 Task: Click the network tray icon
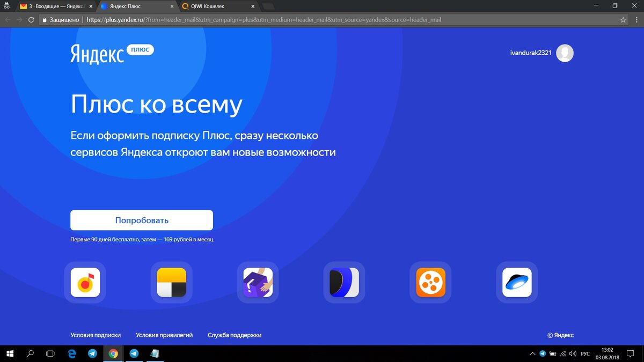pyautogui.click(x=562, y=354)
